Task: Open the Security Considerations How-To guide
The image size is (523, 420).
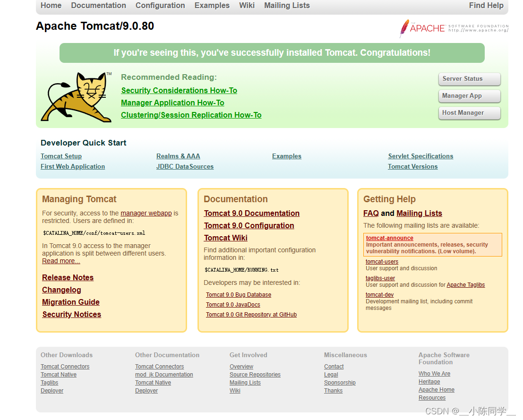Action: pos(179,90)
